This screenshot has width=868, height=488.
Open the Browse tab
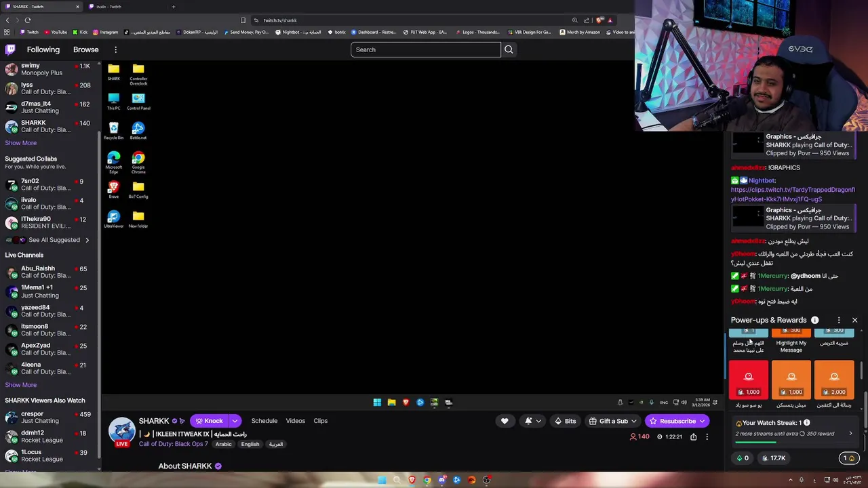[86, 49]
